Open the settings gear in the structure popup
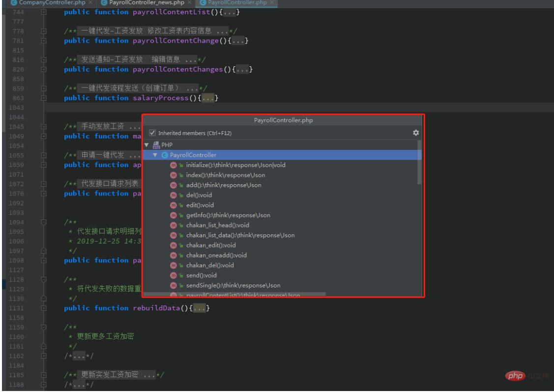Image resolution: width=554 pixels, height=392 pixels. pos(416,133)
